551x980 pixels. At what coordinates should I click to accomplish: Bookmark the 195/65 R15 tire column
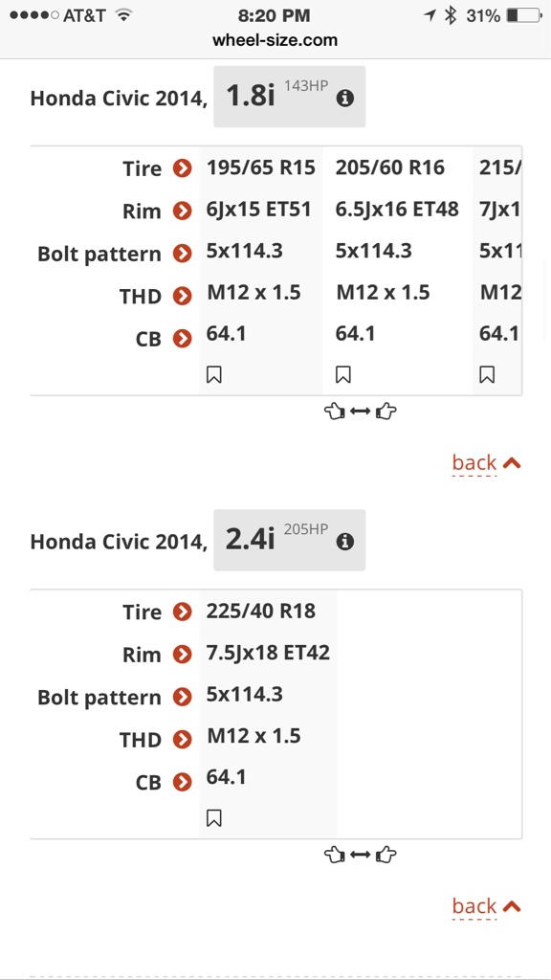point(213,374)
